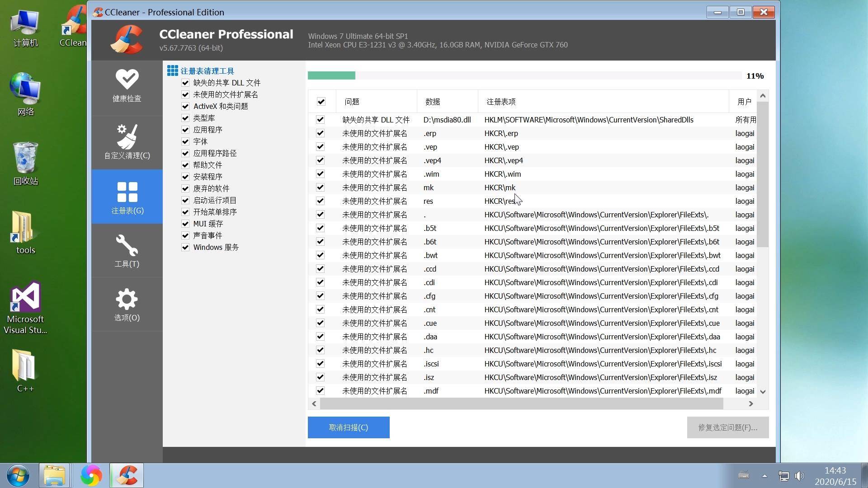Click the horizontal scrollbar thumb
Viewport: 868px width, 488px height.
pos(522,404)
